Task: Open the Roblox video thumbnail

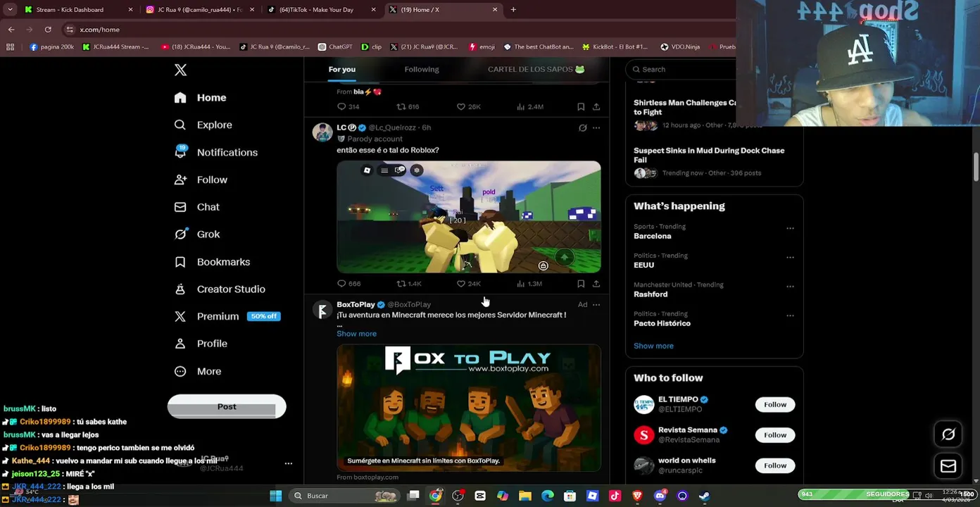Action: tap(469, 217)
